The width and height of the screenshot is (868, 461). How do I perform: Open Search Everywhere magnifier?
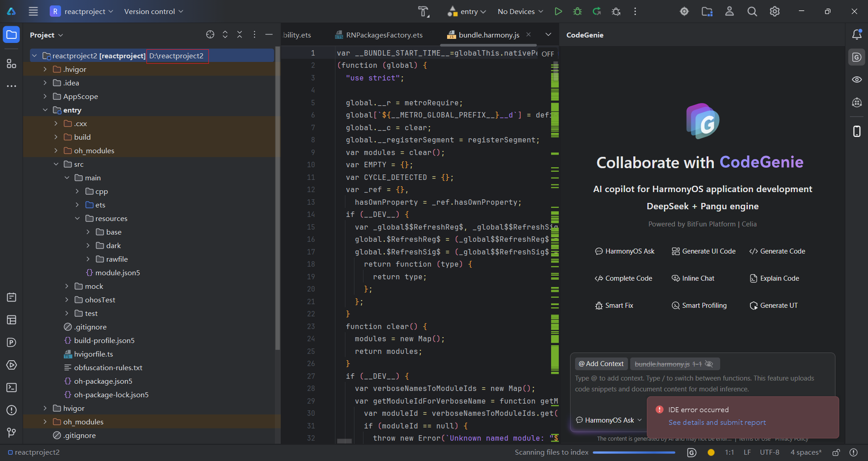click(x=752, y=11)
